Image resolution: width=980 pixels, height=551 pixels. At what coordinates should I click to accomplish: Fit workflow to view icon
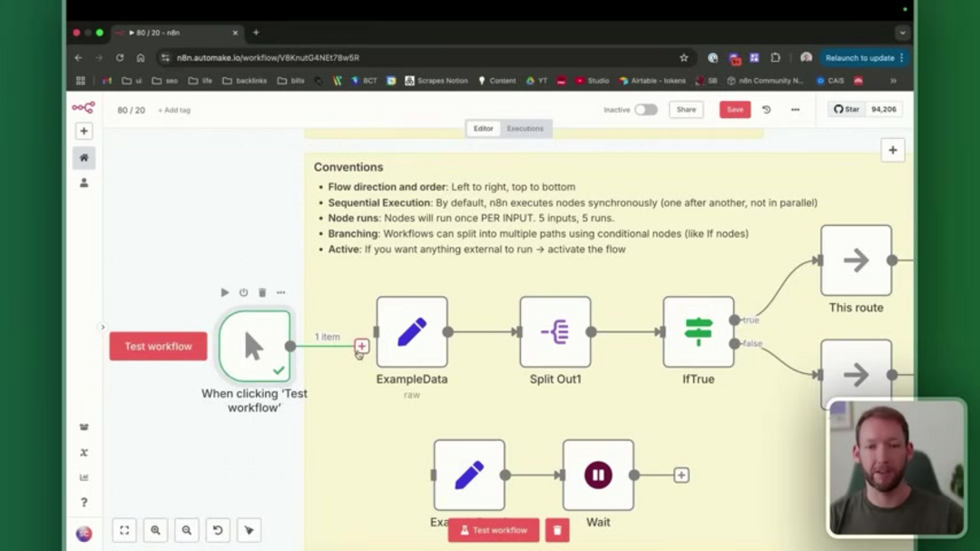tap(124, 530)
